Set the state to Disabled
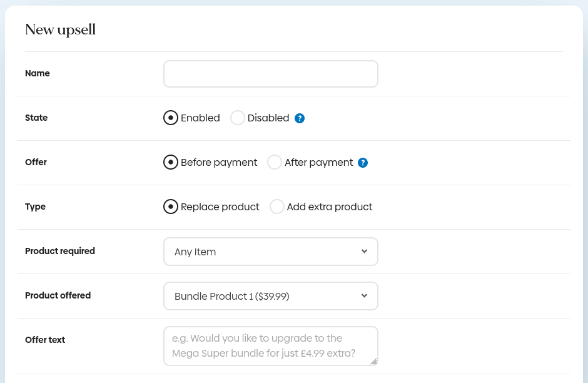Viewport: 588px width, 383px height. coord(238,118)
